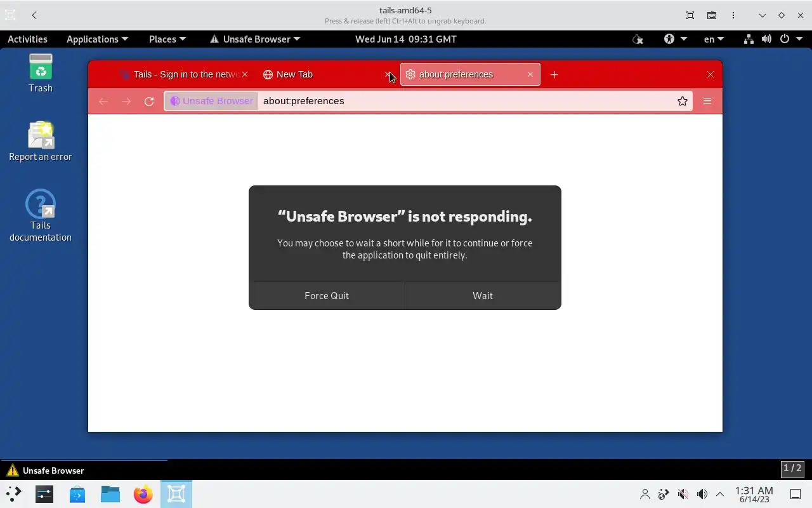Click the sync status icon in the host tray
This screenshot has width=812, height=508.
664,494
